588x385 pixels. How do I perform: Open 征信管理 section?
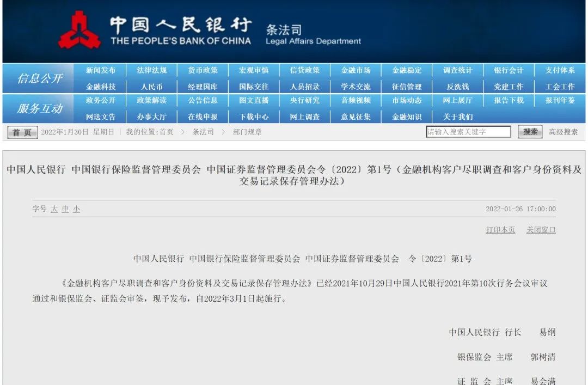[x=407, y=87]
